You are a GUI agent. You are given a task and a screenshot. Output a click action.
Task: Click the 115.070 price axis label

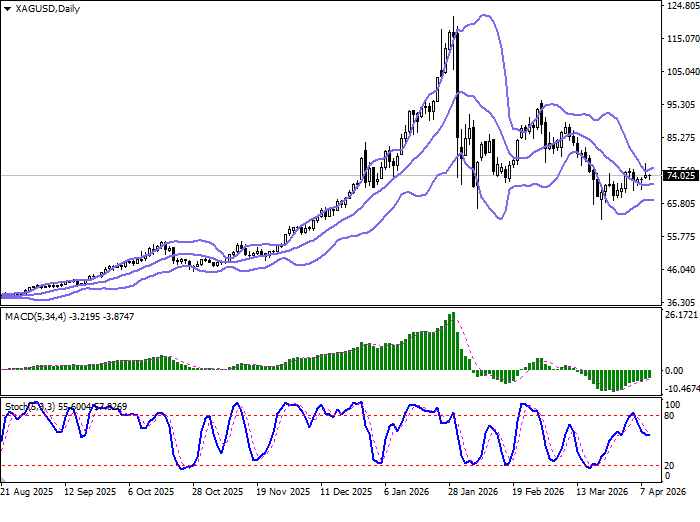[680, 39]
